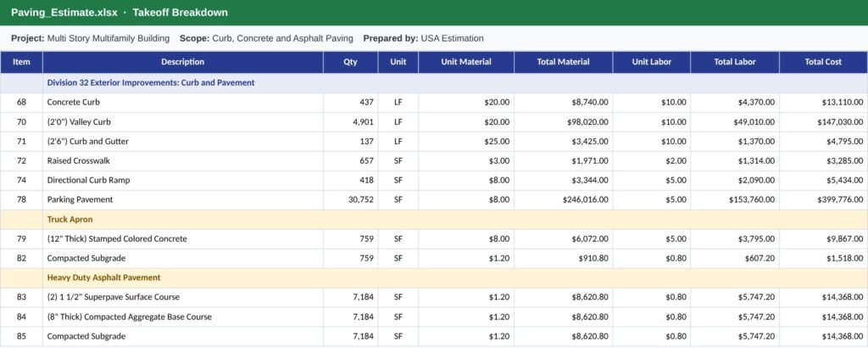Select the Compacted Aggregate Base Course cell
Viewport: 868px width, 348px height.
click(183, 317)
